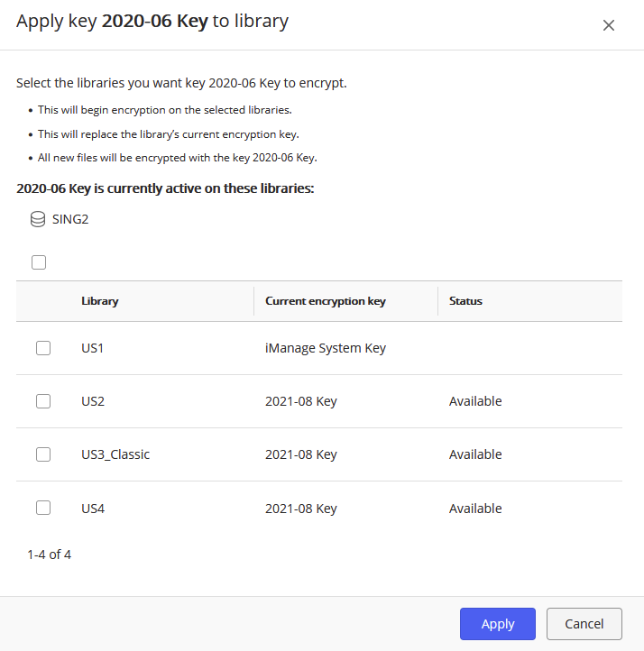Screen dimensions: 644x651
Task: Select the US2 library name
Action: (93, 401)
